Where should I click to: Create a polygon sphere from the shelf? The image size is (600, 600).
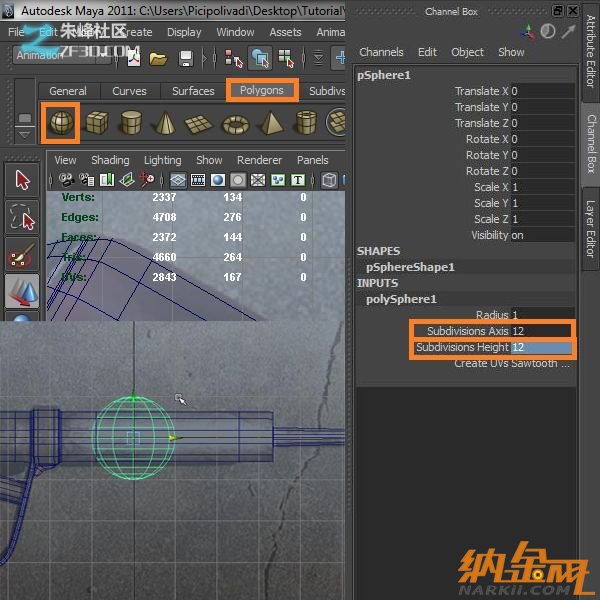(x=61, y=123)
